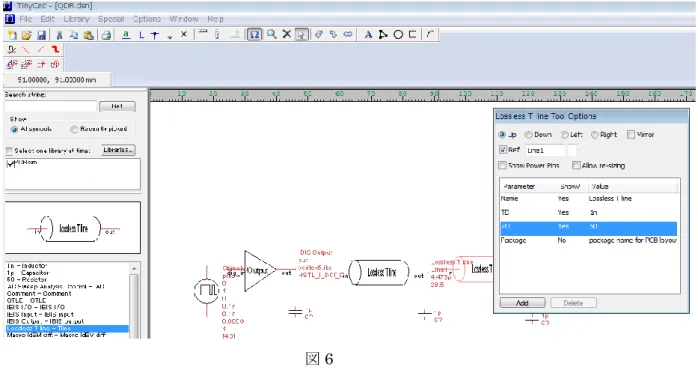
Task: Create a new design with the New icon
Action: click(12, 35)
